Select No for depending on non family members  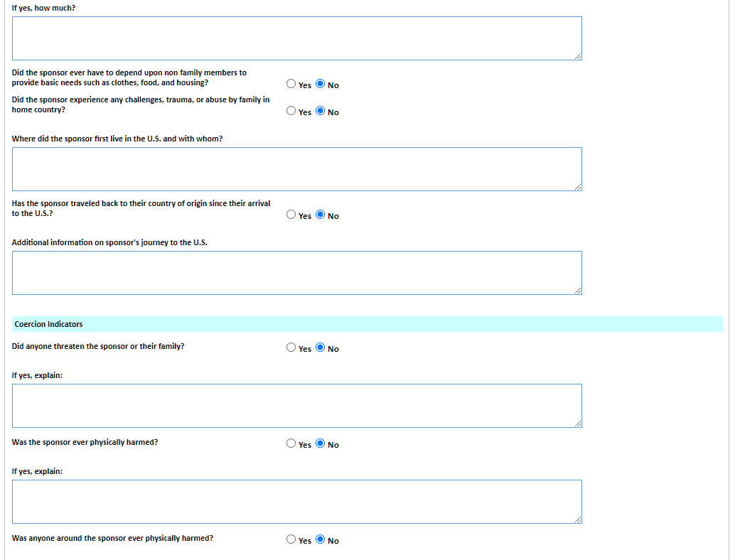coord(321,84)
